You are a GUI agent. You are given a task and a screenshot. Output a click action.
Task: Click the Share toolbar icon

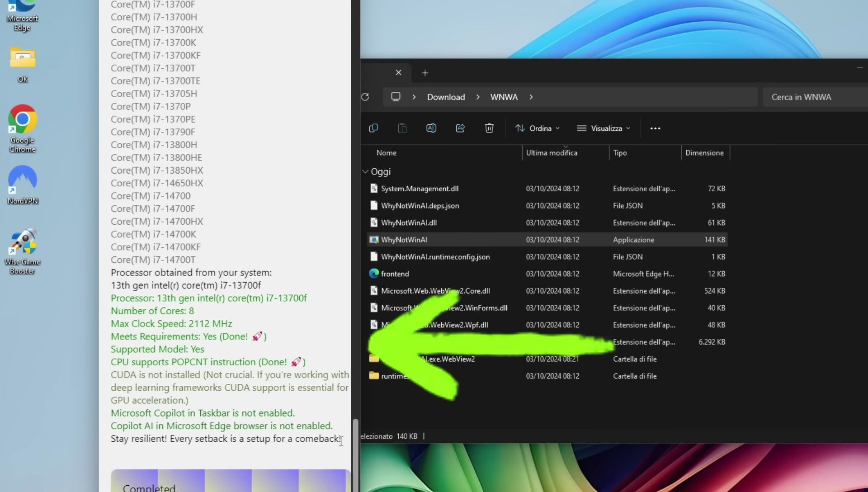pyautogui.click(x=460, y=128)
